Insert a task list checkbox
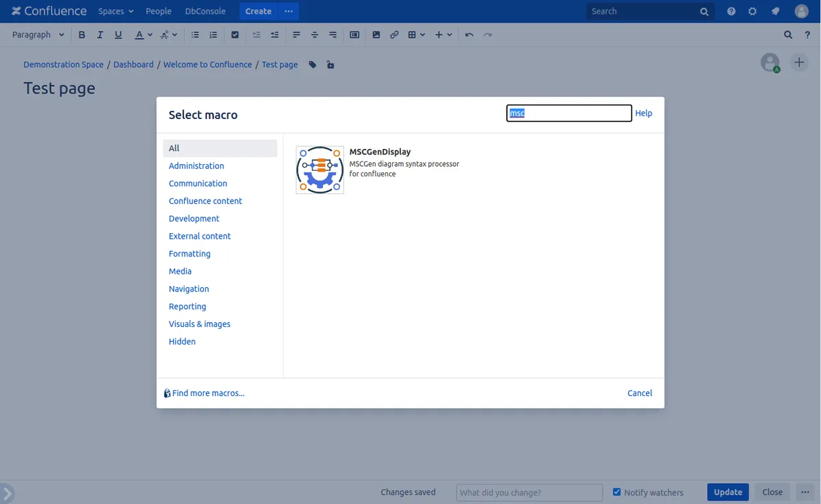The width and height of the screenshot is (821, 504). [x=235, y=35]
